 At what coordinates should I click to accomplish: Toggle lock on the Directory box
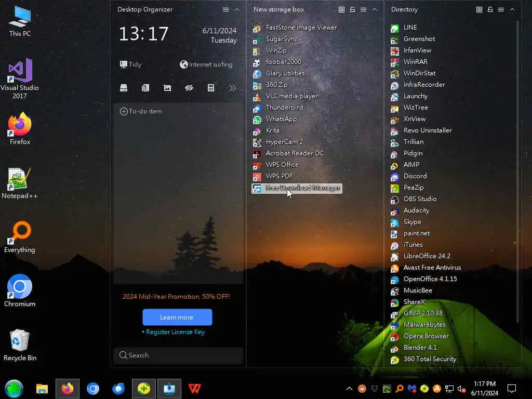click(490, 9)
